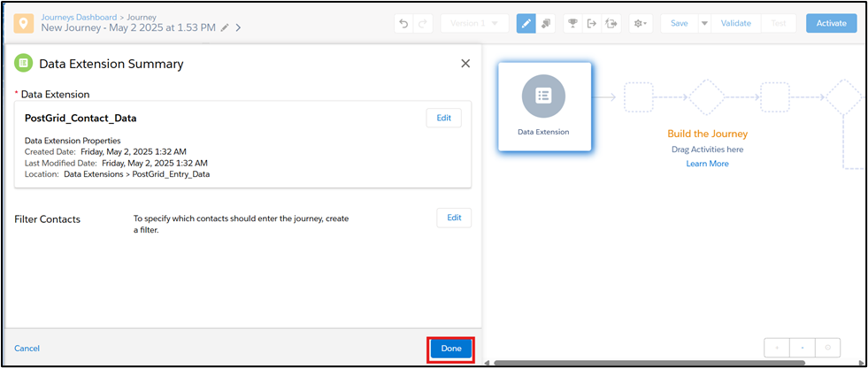Expand the chevron beside journey name
868x368 pixels.
point(238,27)
